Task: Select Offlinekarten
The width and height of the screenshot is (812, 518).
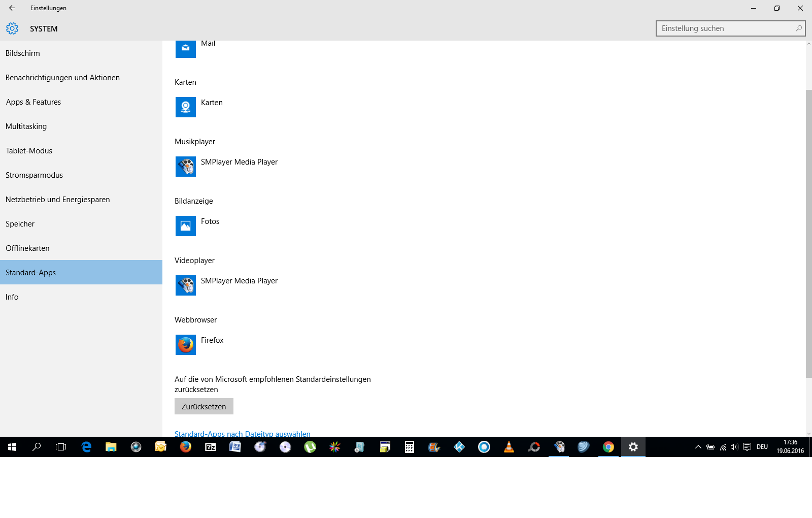Action: tap(81, 248)
